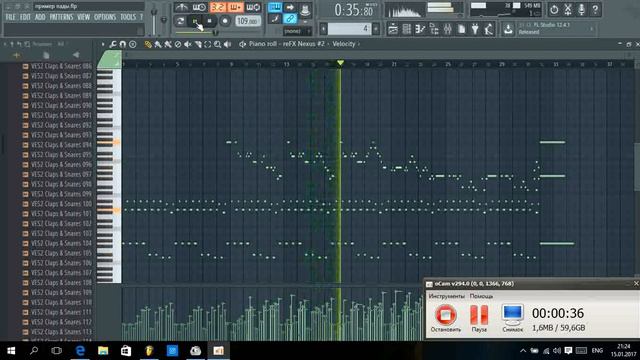Click Остановить stop button in oCam
Screen dimensions: 640x360
pyautogui.click(x=446, y=318)
